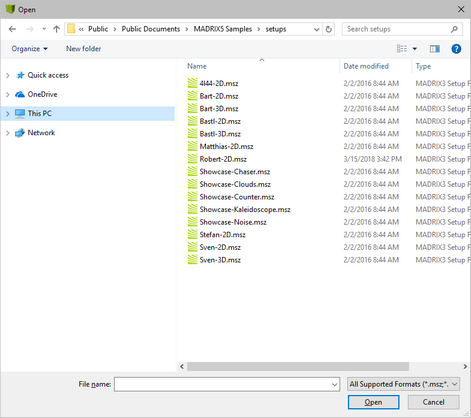Click the Bastl-2D.msz file icon

pyautogui.click(x=192, y=121)
